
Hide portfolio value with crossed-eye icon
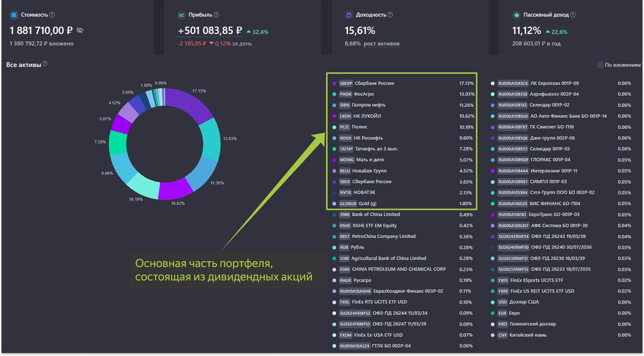[x=80, y=30]
